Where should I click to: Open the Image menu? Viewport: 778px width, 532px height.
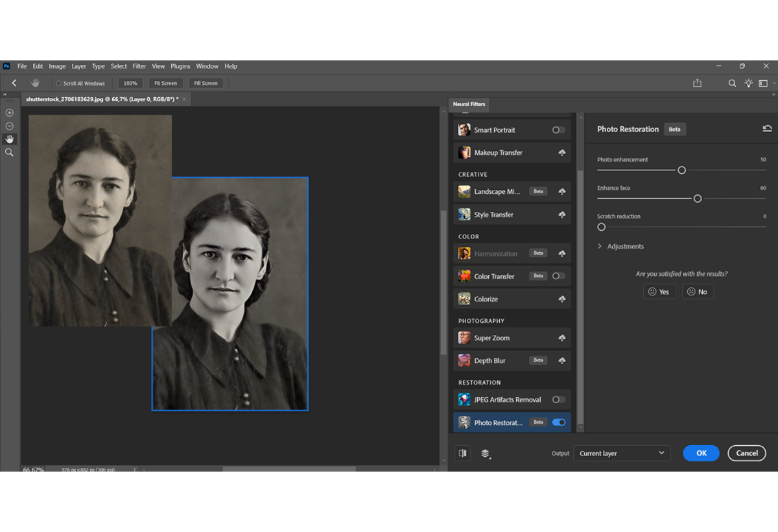pyautogui.click(x=57, y=66)
